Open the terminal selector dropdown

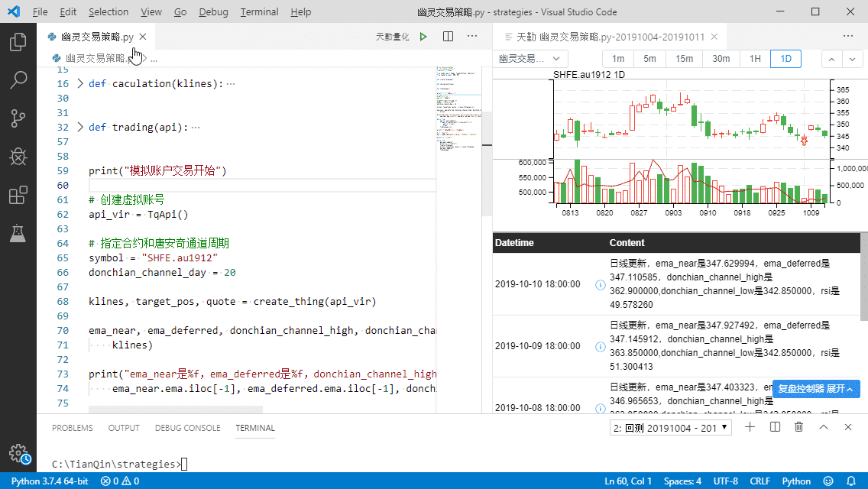click(x=670, y=428)
